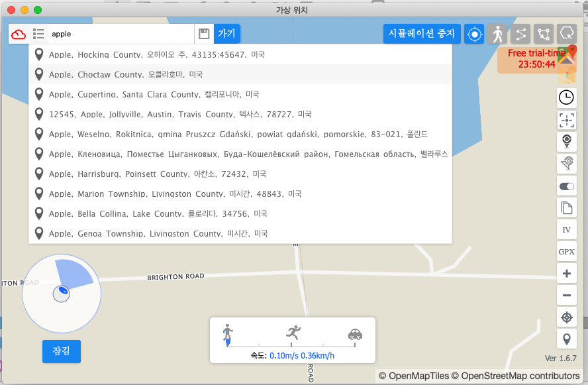The width and height of the screenshot is (588, 385).
Task: Click the search field containing apple
Action: coord(121,34)
